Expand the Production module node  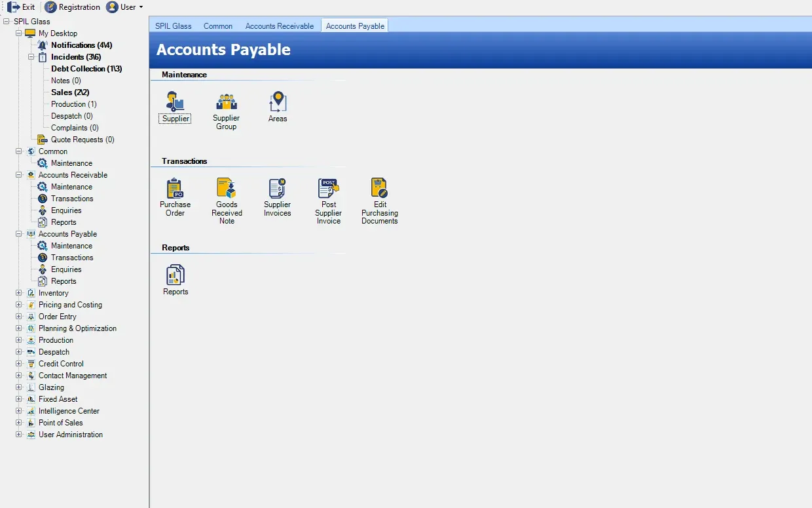19,340
